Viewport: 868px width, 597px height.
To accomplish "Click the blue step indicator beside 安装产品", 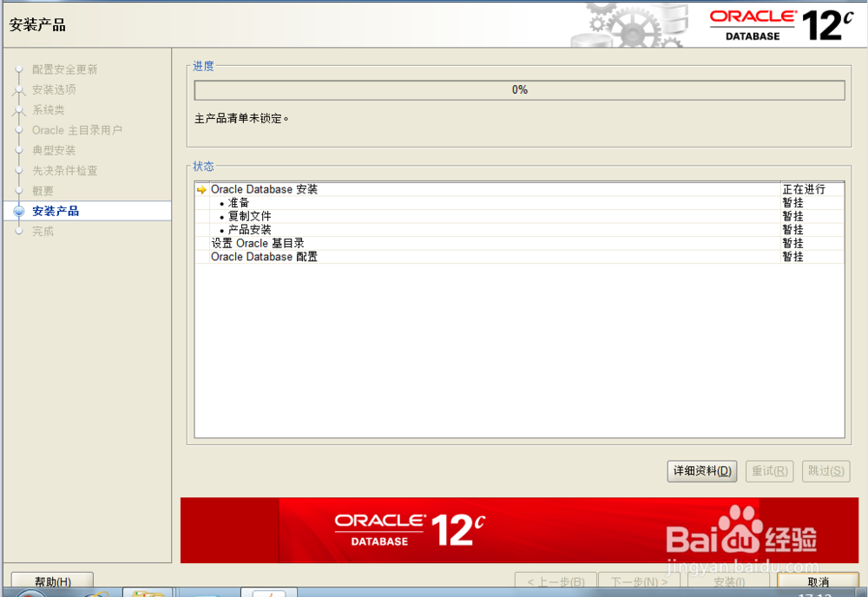I will 18,211.
